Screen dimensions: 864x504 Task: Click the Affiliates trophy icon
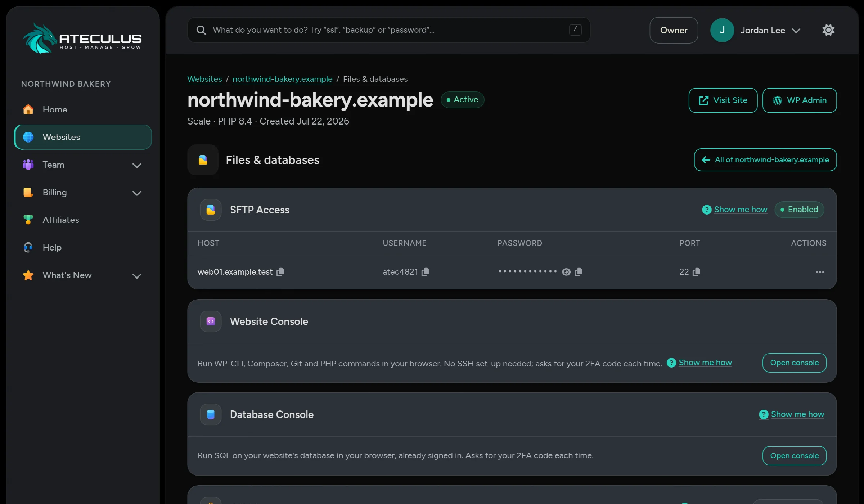pyautogui.click(x=28, y=220)
